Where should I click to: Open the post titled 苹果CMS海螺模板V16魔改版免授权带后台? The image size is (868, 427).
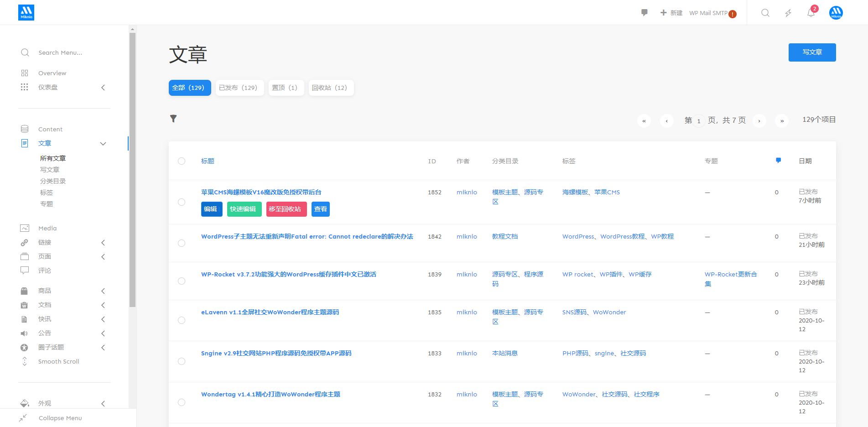[261, 192]
